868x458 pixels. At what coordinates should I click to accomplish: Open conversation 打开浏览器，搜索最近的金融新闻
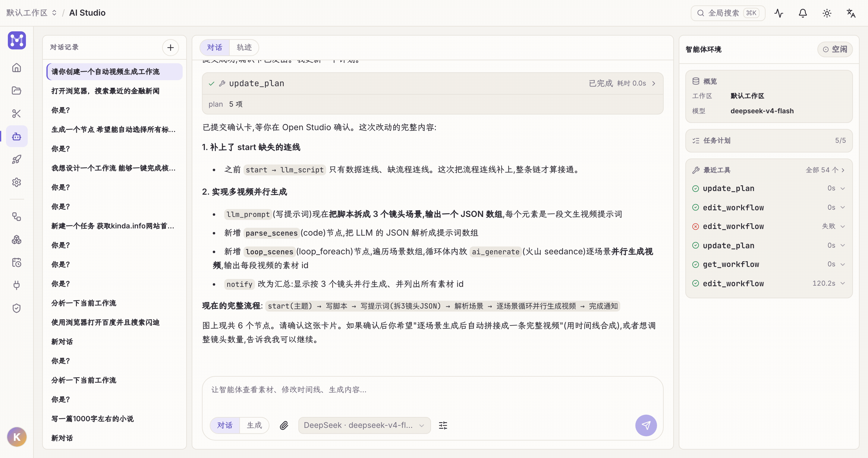115,91
